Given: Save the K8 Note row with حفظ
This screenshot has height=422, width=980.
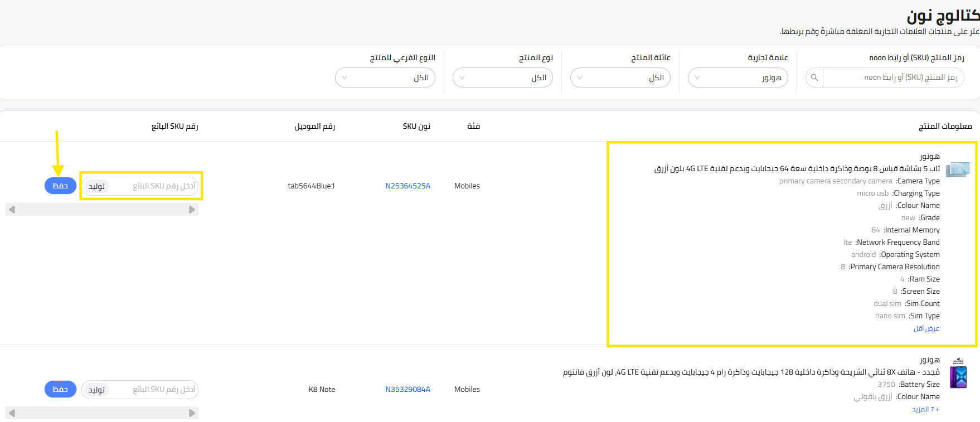Looking at the screenshot, I should tap(60, 389).
